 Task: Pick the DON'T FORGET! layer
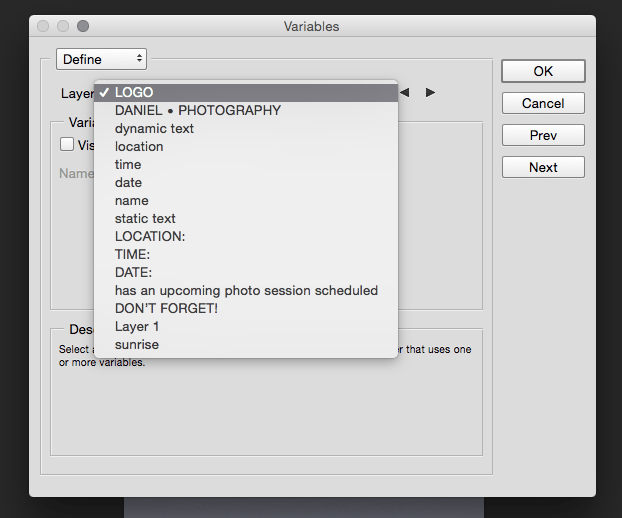[166, 309]
